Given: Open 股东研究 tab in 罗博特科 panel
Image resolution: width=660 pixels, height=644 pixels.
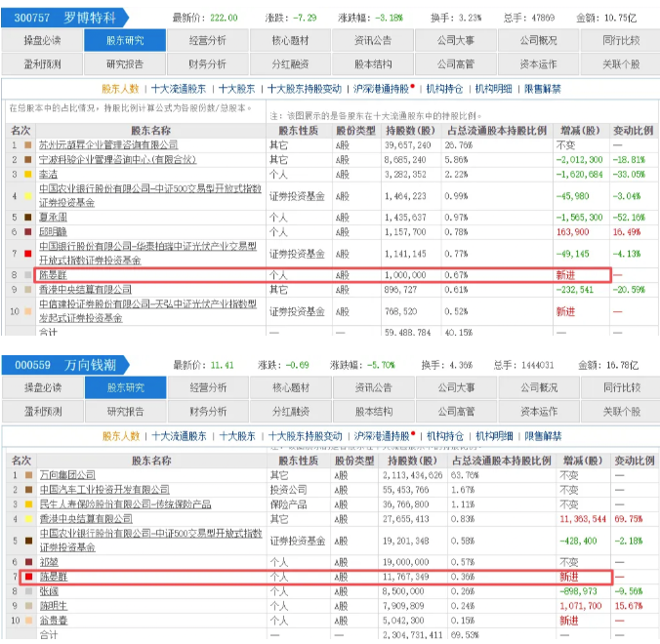Looking at the screenshot, I should pyautogui.click(x=125, y=40).
